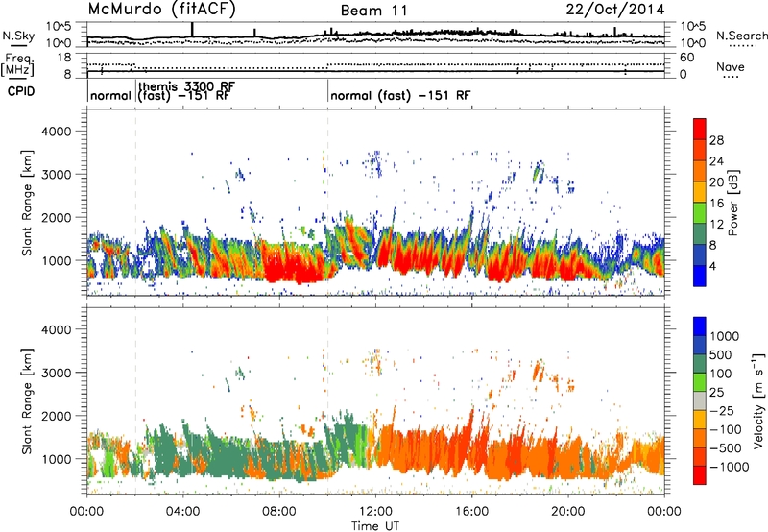Click the first 'normal' CPID label
Screen dimensions: 768x532
110,96
